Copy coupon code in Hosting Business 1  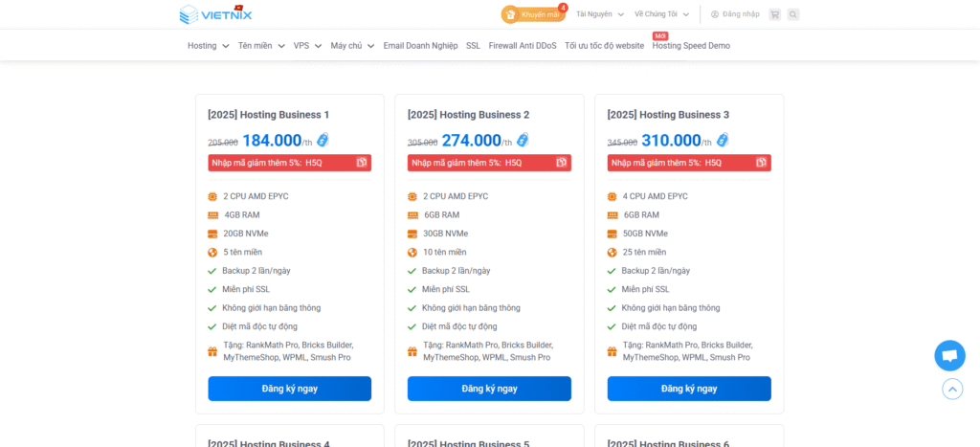(x=362, y=163)
